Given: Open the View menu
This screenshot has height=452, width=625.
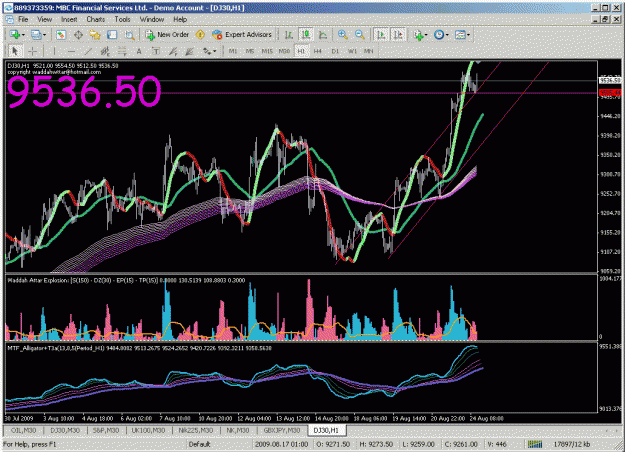Looking at the screenshot, I should point(44,19).
